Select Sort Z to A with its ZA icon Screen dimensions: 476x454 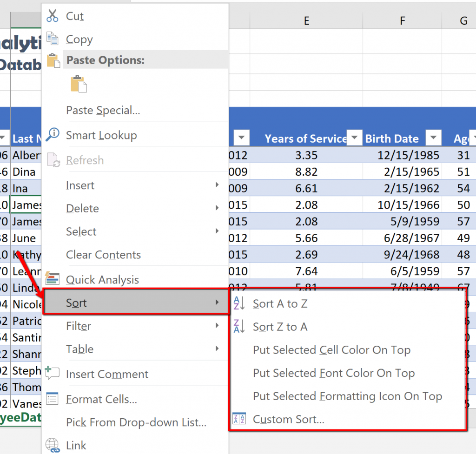[239, 326]
